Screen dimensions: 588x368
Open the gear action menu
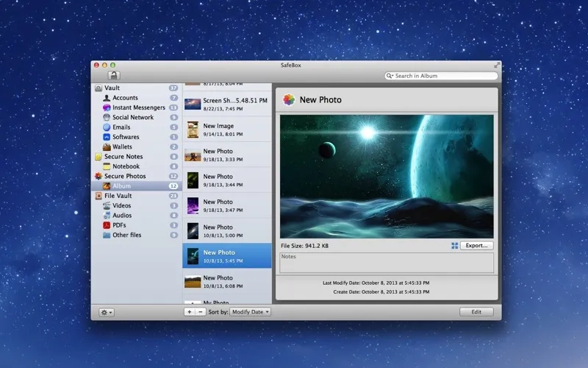pyautogui.click(x=107, y=312)
